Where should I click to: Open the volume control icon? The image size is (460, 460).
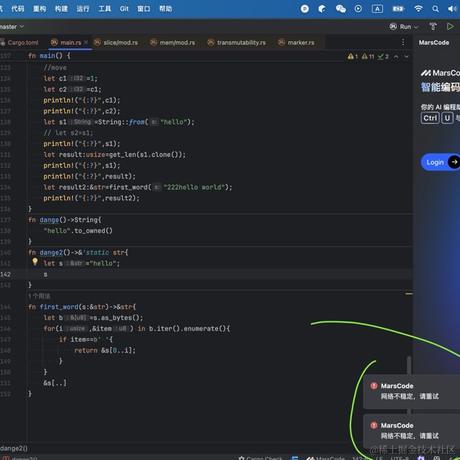pyautogui.click(x=452, y=9)
